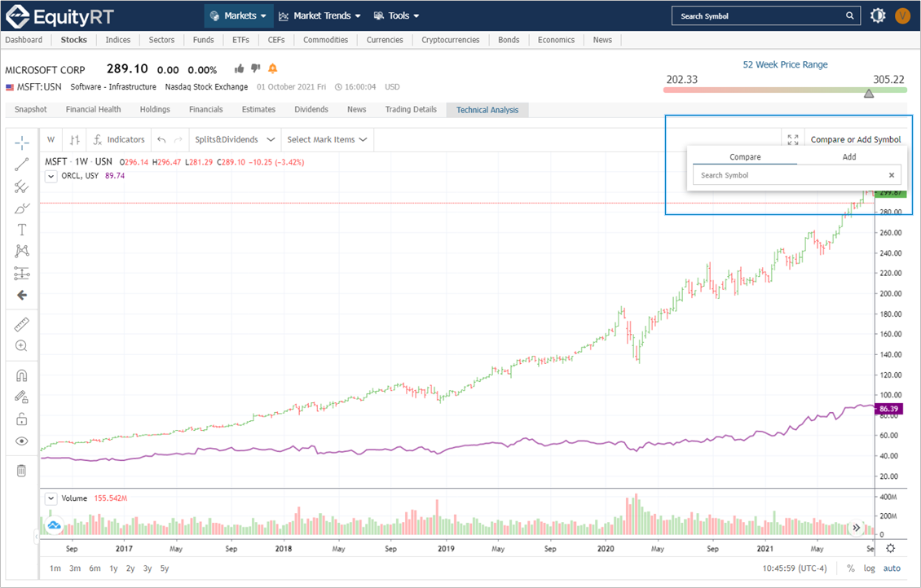The width and height of the screenshot is (921, 588).
Task: Switch the chart to fullscreen mode
Action: [793, 139]
